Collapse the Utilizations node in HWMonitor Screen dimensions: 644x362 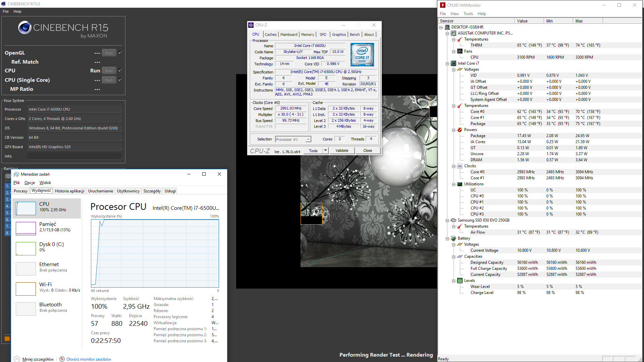pyautogui.click(x=453, y=184)
